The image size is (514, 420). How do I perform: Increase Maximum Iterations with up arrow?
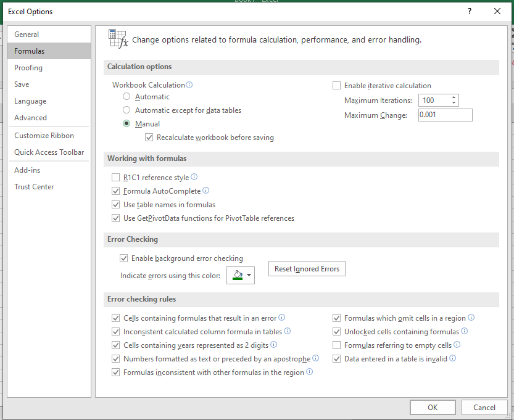tap(454, 97)
